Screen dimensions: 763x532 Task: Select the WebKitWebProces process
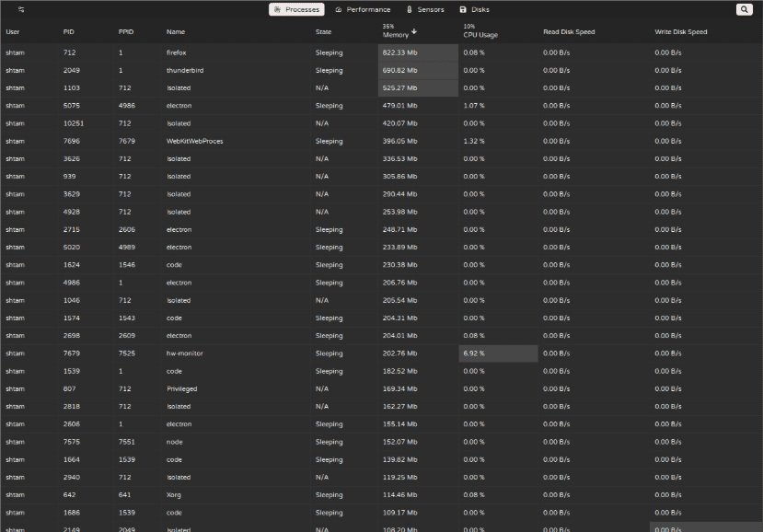[x=194, y=141]
